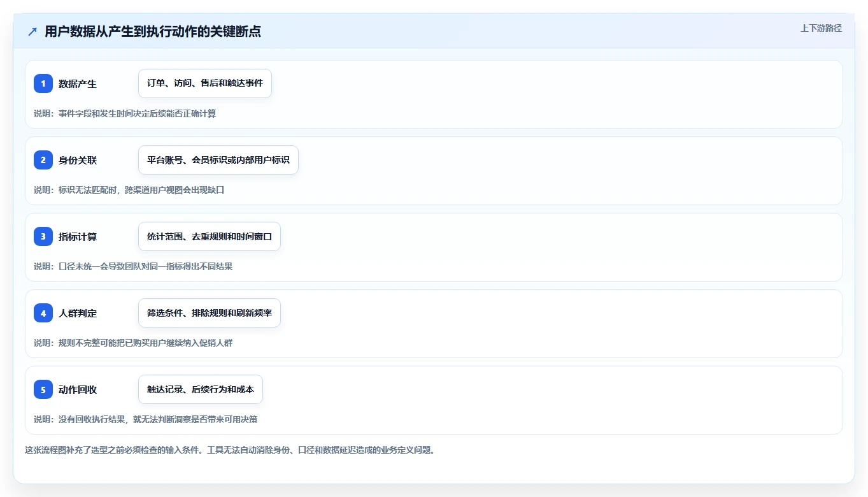Click the note 标识无法匹配时，跨渠道用户视图会出现缺口

(141, 190)
